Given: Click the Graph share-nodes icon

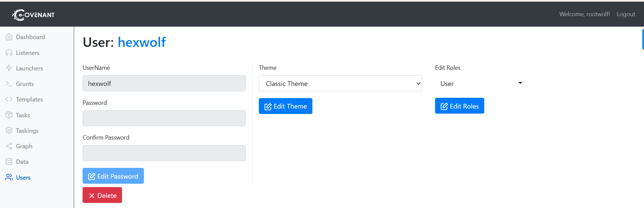Looking at the screenshot, I should coord(9,146).
